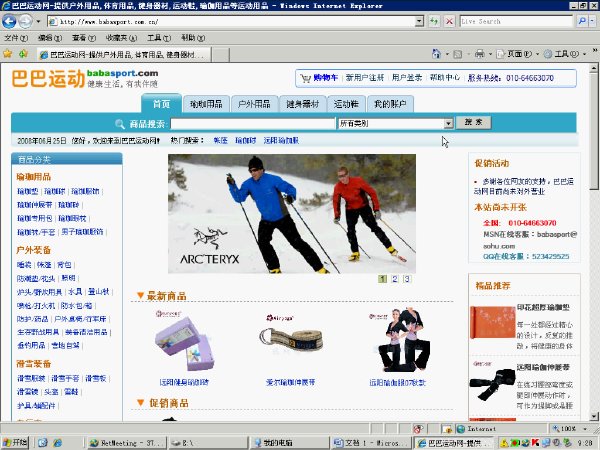The image size is (600, 450).
Task: Click the shopping cart icon
Action: coord(305,78)
